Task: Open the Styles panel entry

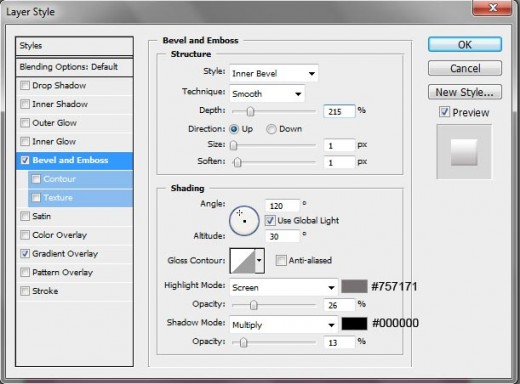Action: pyautogui.click(x=74, y=46)
